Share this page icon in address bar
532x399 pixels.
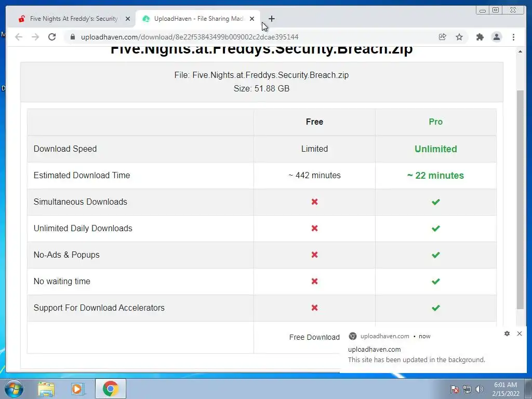click(443, 37)
